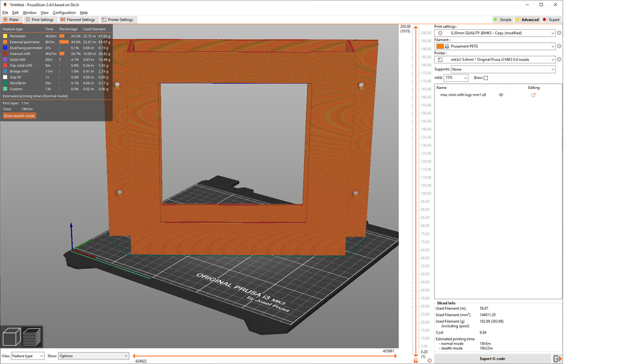Viewport: 638px width, 364px height.
Task: Click the Export G-code button
Action: coord(492,359)
